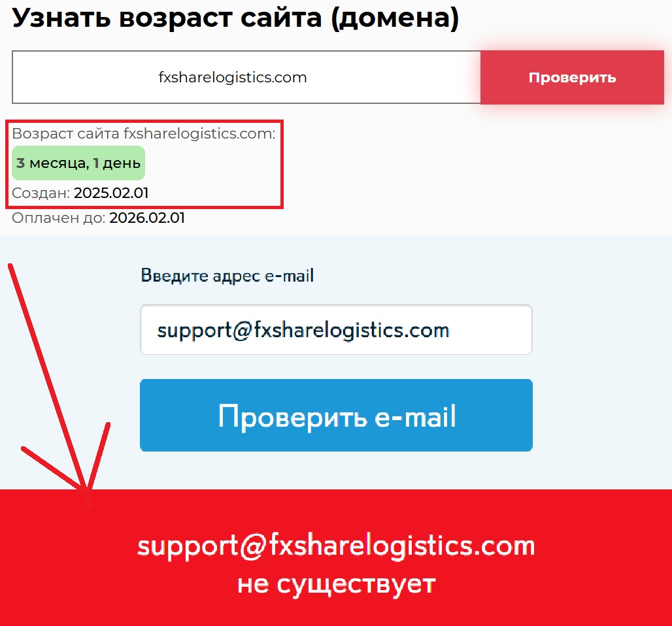Click the domain input containing fxsharelogistics.com
Screen dimensions: 672x626
coord(246,77)
